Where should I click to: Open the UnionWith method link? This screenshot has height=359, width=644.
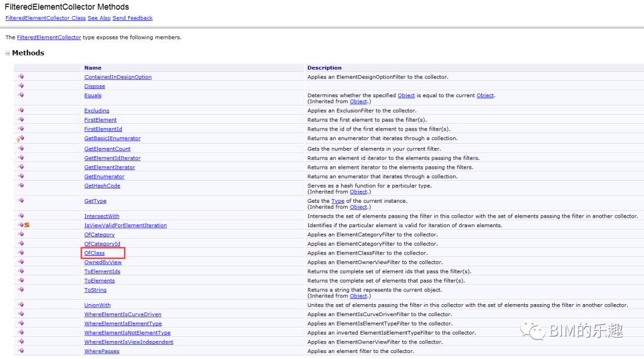click(97, 305)
